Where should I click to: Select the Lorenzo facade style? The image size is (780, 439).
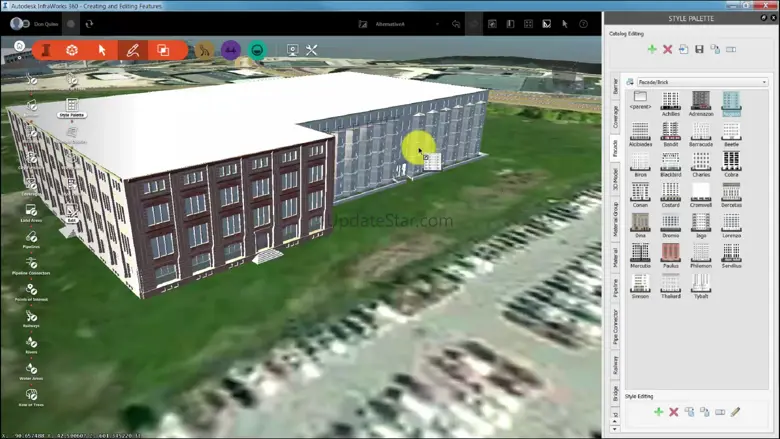pos(731,225)
